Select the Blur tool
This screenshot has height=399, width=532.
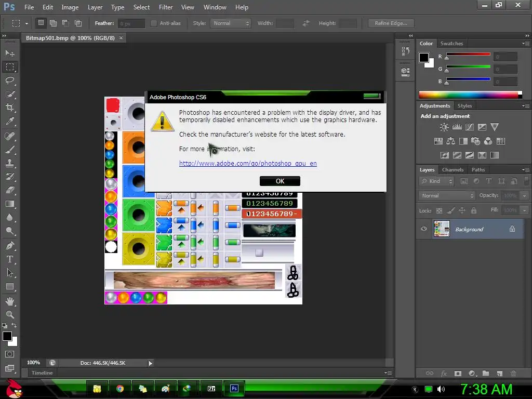click(10, 217)
